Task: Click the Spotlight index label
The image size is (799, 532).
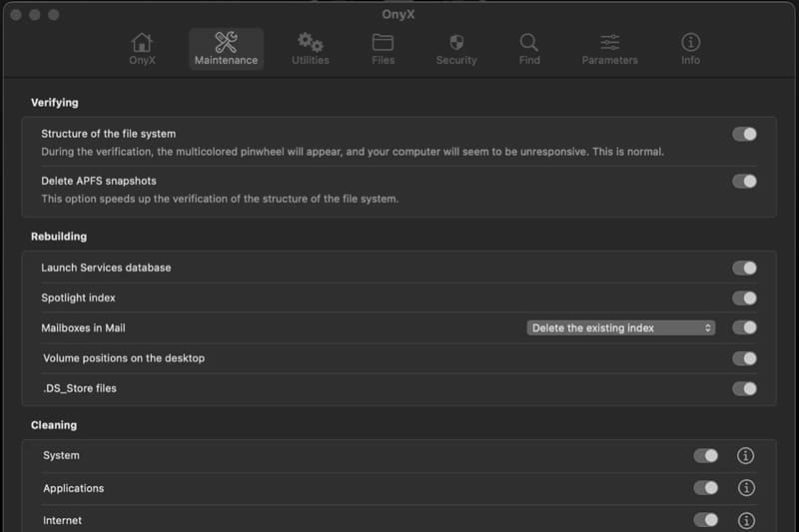Action: (78, 297)
